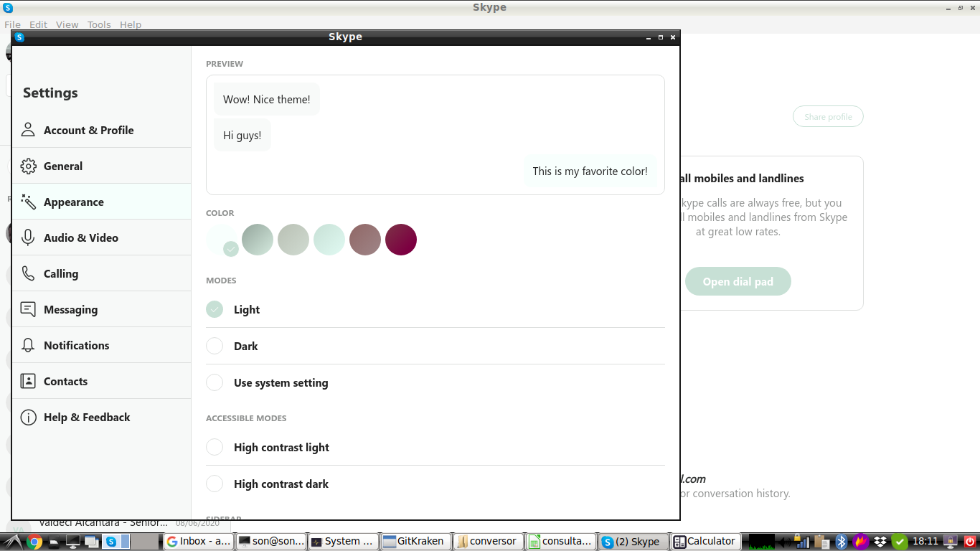Open the Edit menu
Viewport: 980px width, 551px height.
[x=38, y=24]
